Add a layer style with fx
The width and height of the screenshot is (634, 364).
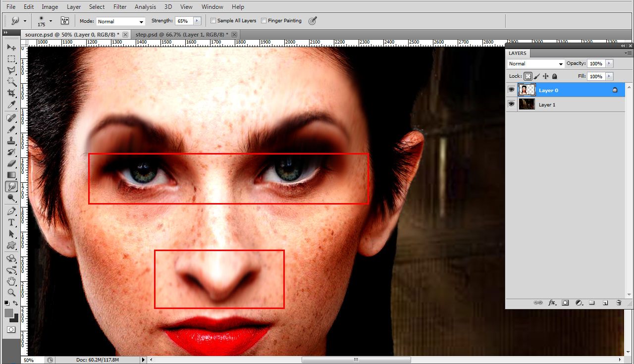click(x=552, y=303)
